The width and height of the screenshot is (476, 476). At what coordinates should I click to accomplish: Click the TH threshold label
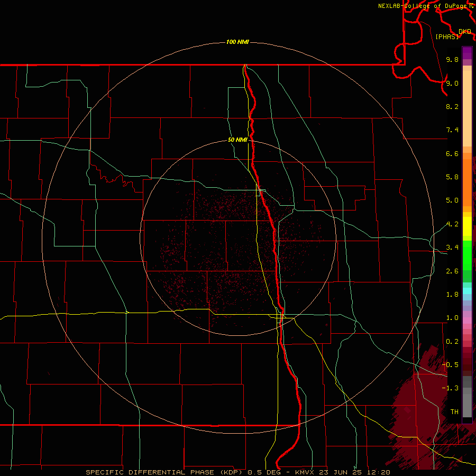pyautogui.click(x=454, y=412)
